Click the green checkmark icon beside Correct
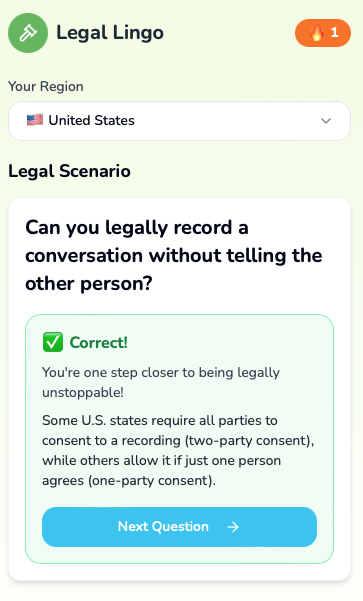The image size is (363, 601). [53, 342]
